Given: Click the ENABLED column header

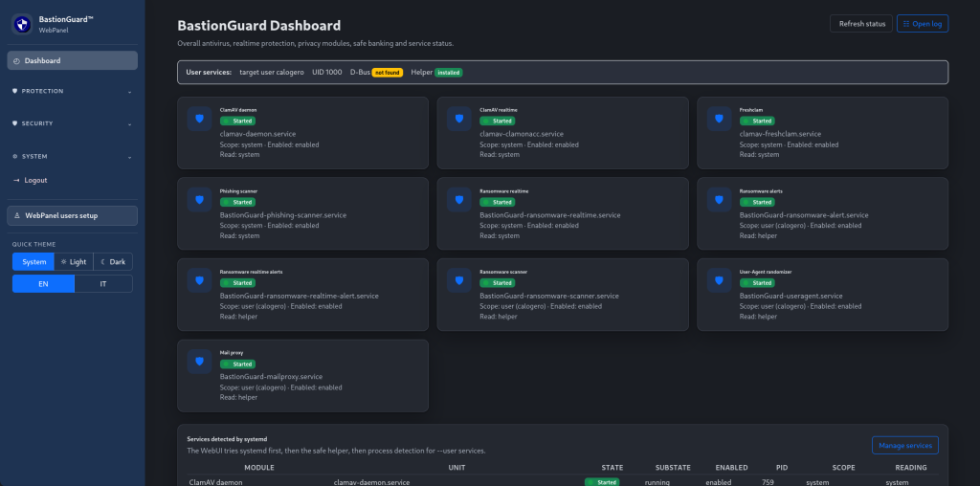Looking at the screenshot, I should (x=732, y=468).
